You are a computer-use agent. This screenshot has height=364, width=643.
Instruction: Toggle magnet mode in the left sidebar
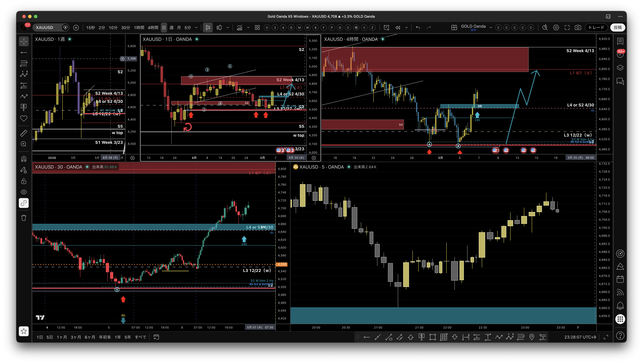click(24, 159)
